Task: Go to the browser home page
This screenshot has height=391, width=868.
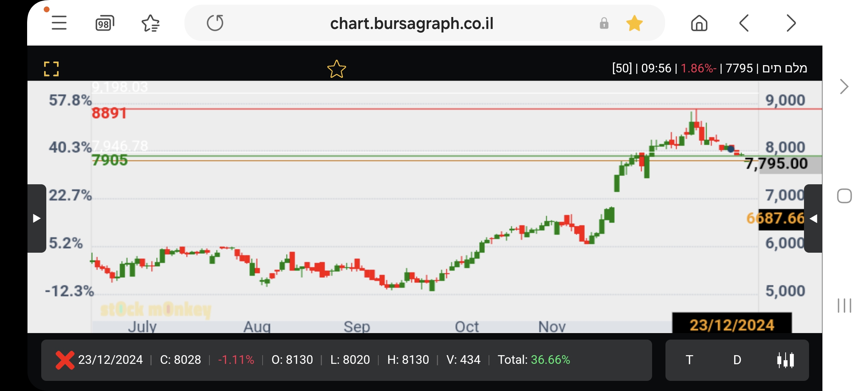Action: click(x=699, y=24)
